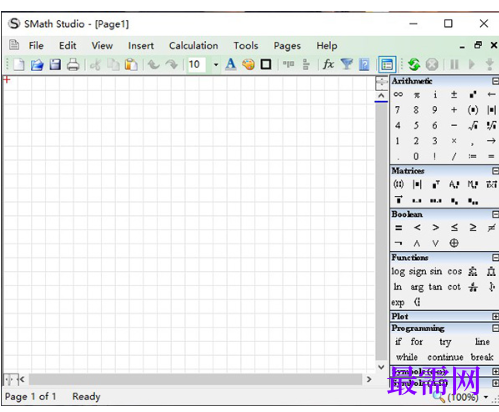Click the New Page toolbar icon
The height and width of the screenshot is (412, 499).
pos(19,64)
